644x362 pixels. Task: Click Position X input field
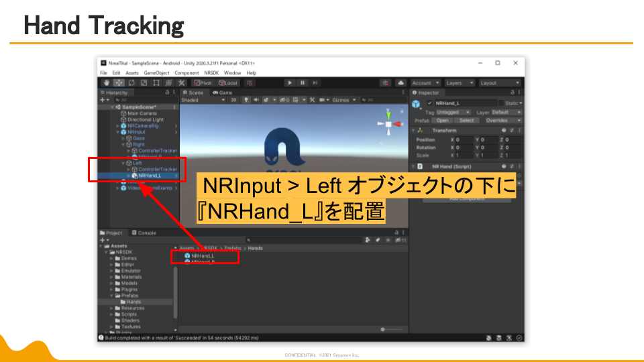click(464, 139)
